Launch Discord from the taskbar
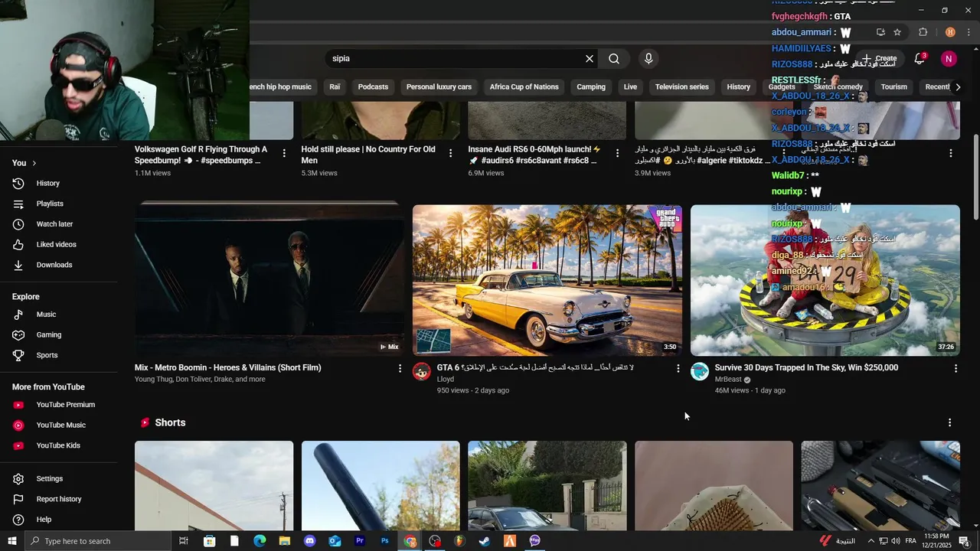The image size is (980, 551). (x=309, y=541)
